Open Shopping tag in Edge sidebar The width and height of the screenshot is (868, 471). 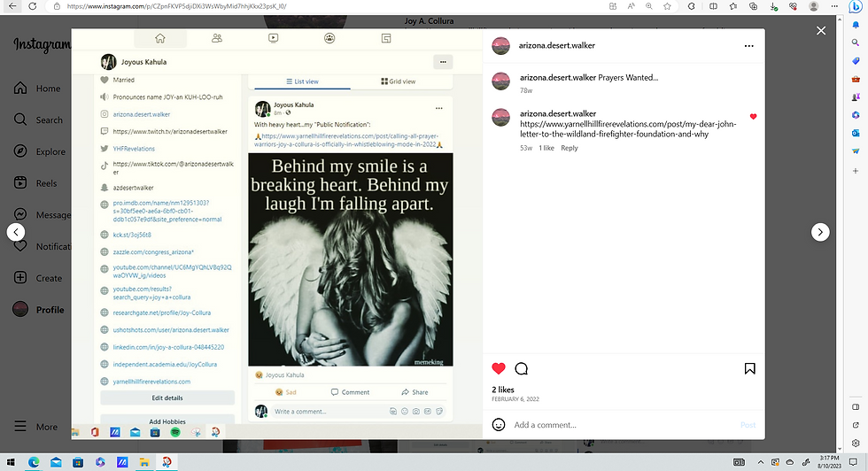click(856, 60)
